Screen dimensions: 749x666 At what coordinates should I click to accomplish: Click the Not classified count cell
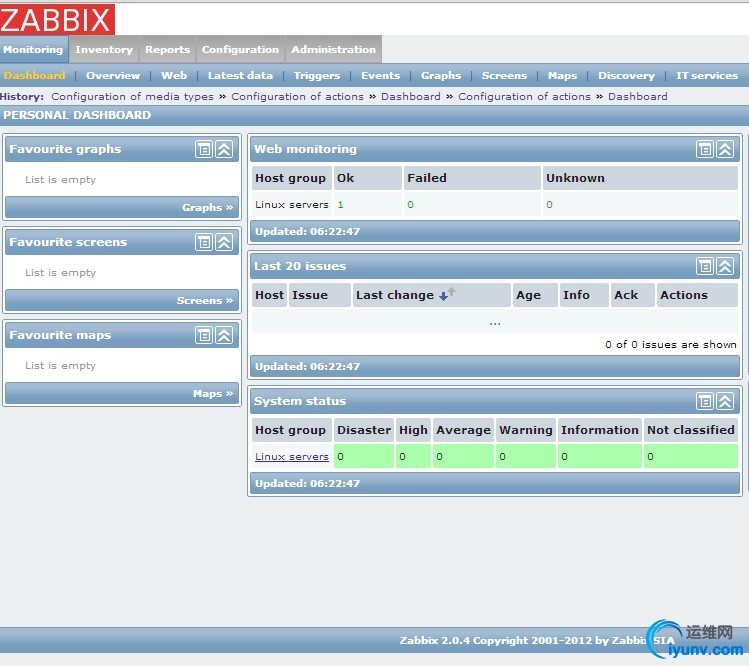pos(691,456)
